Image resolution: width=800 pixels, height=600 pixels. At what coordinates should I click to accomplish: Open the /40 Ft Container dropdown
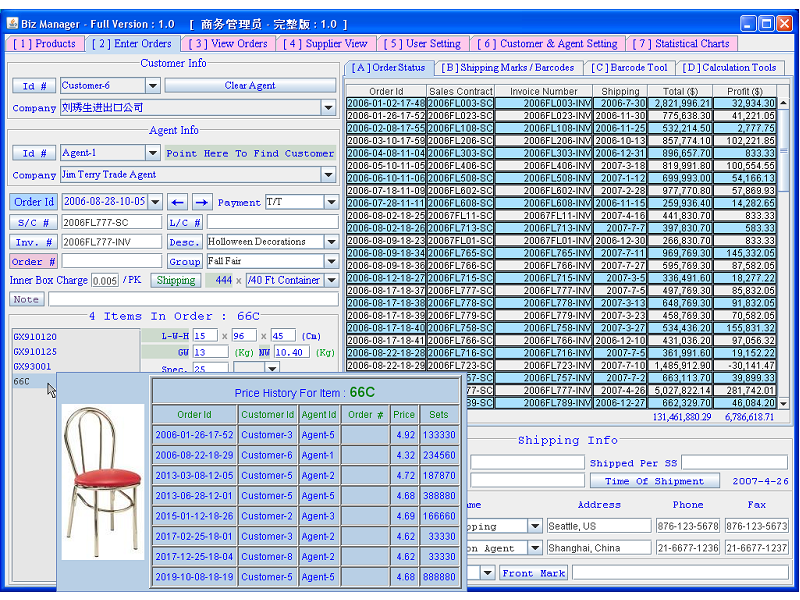click(331, 281)
